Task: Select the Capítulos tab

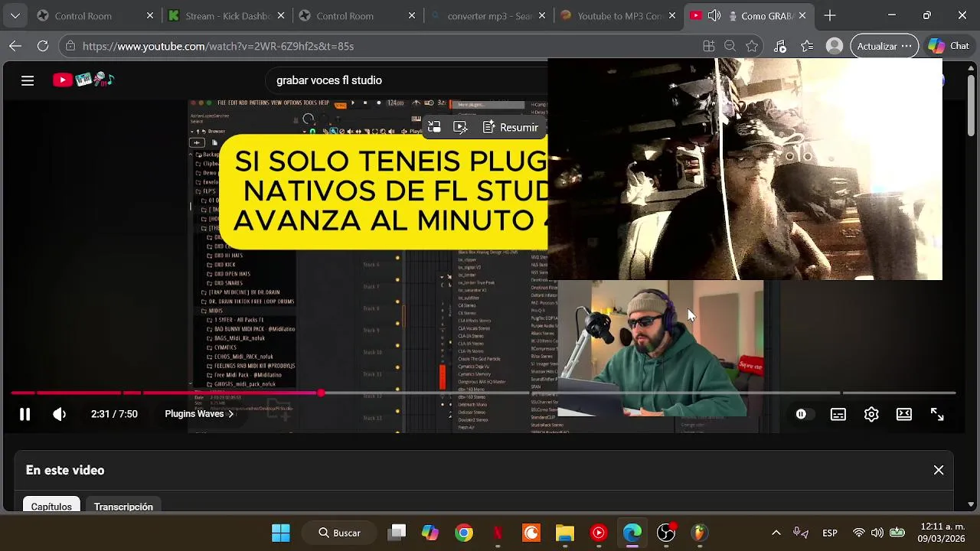Action: point(51,507)
